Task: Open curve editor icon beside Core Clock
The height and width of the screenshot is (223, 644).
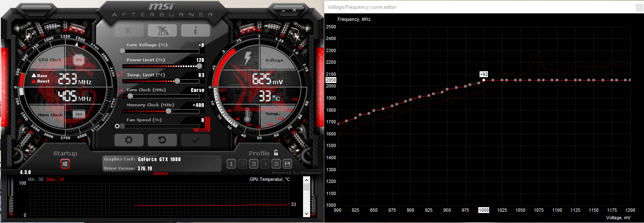Action: click(121, 90)
